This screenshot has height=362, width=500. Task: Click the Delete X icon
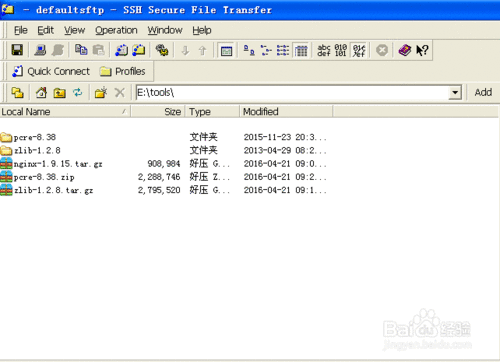tap(119, 92)
